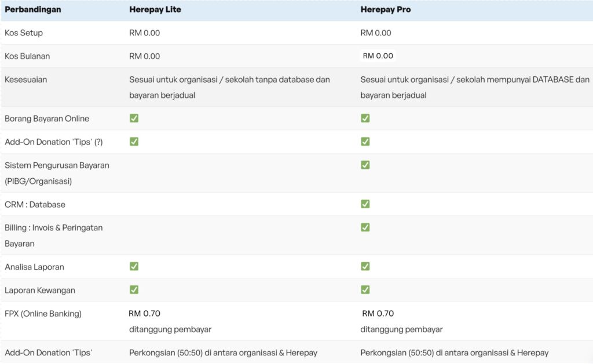
Task: Click Herepay Lite checkmark for Laporan Kewangan
Action: 134,290
